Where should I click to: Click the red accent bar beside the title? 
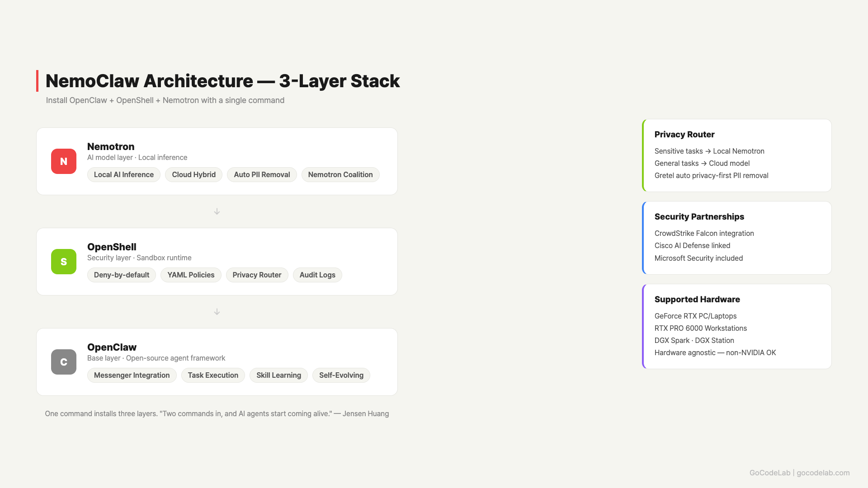pyautogui.click(x=38, y=81)
